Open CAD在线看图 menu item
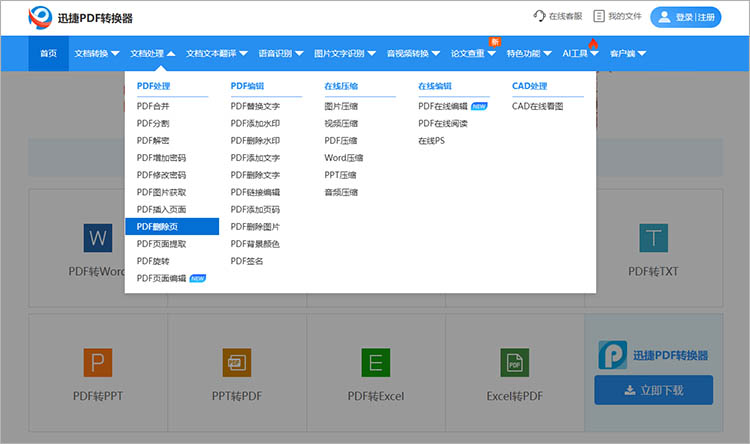The height and width of the screenshot is (444, 750). tap(537, 106)
